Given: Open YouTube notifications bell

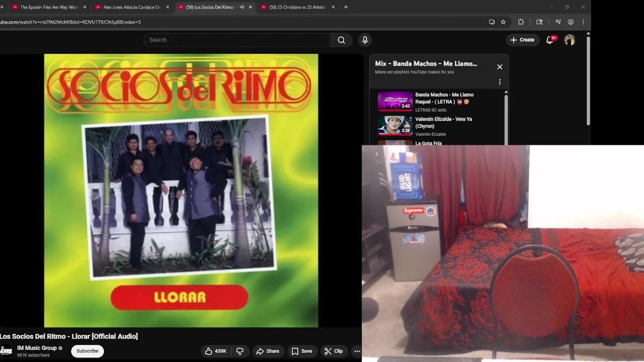Looking at the screenshot, I should (x=550, y=40).
